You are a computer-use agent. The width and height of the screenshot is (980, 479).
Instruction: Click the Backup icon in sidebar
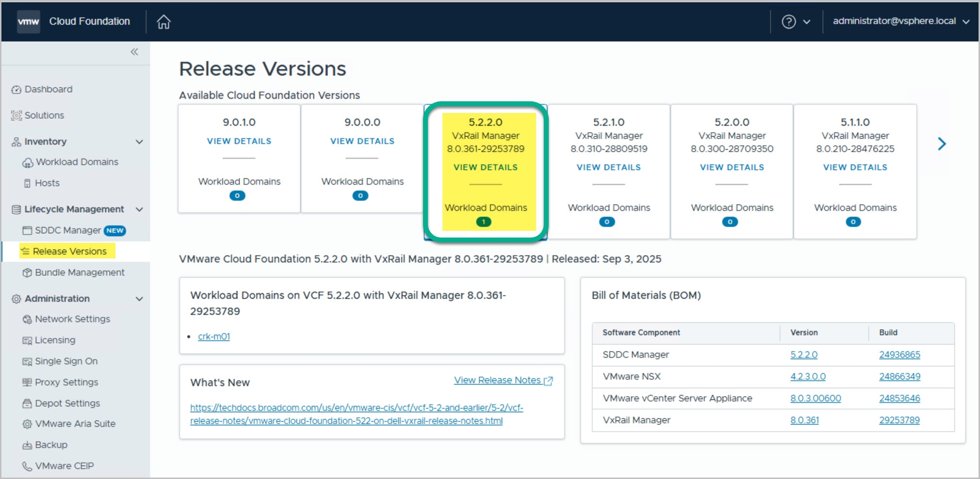click(x=27, y=445)
